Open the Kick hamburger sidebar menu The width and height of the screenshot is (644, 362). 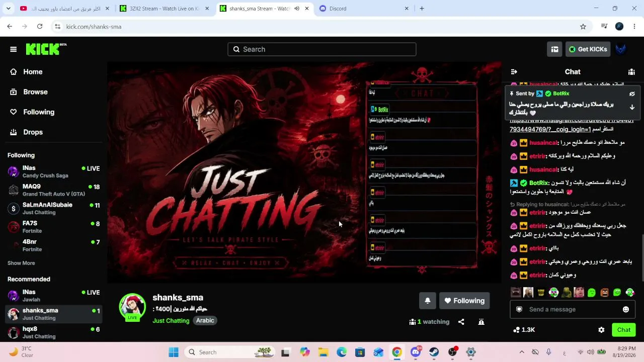[14, 49]
